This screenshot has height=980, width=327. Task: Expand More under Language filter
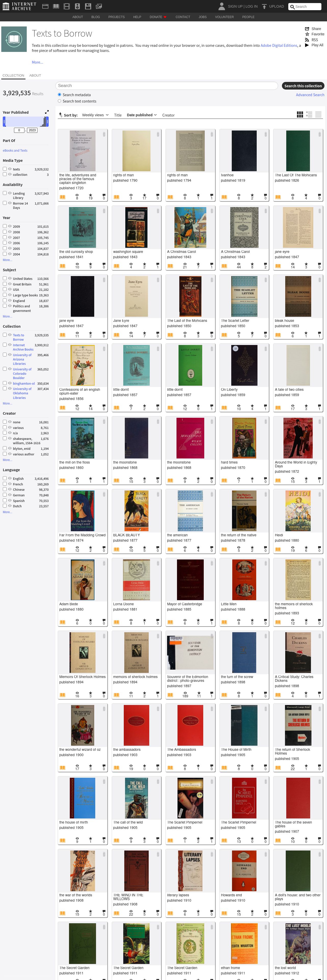(x=7, y=512)
